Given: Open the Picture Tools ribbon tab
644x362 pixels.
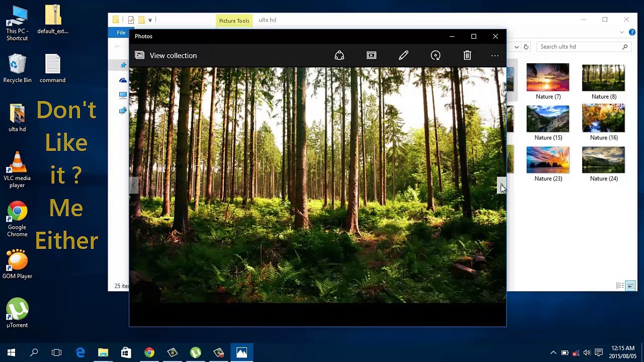Looking at the screenshot, I should 234,21.
